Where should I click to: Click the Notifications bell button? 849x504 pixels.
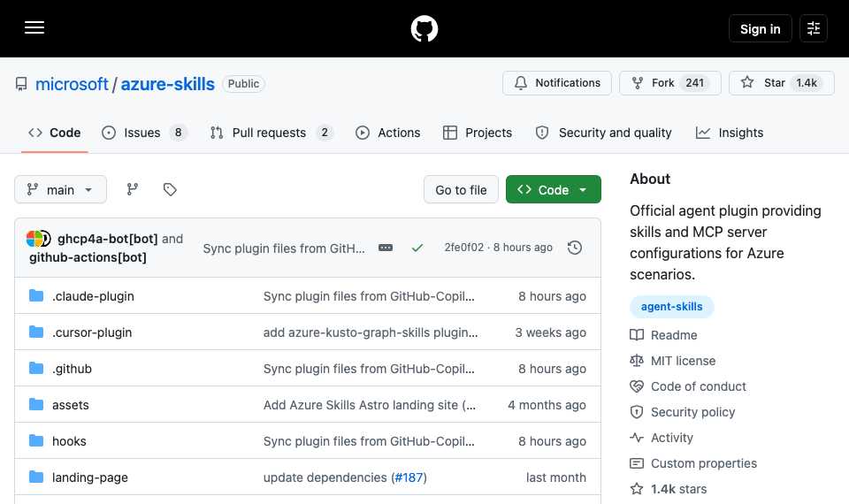pyautogui.click(x=556, y=83)
